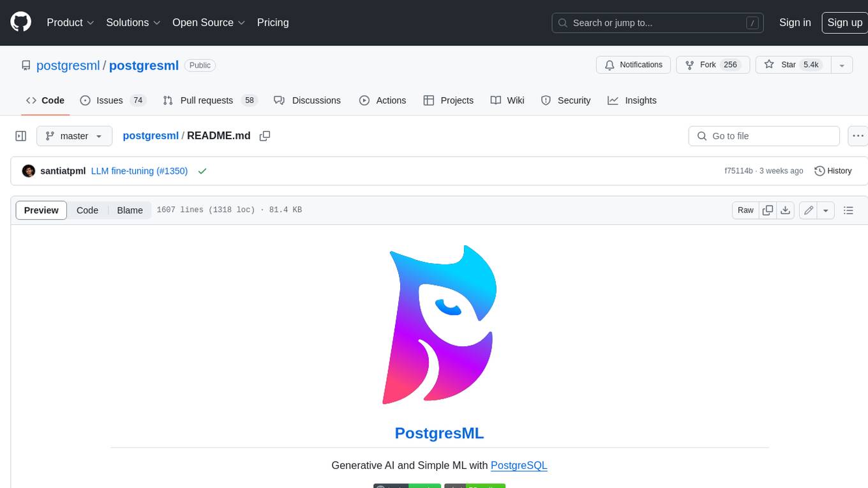The image size is (868, 488).
Task: Click the Sign up button
Action: [844, 22]
